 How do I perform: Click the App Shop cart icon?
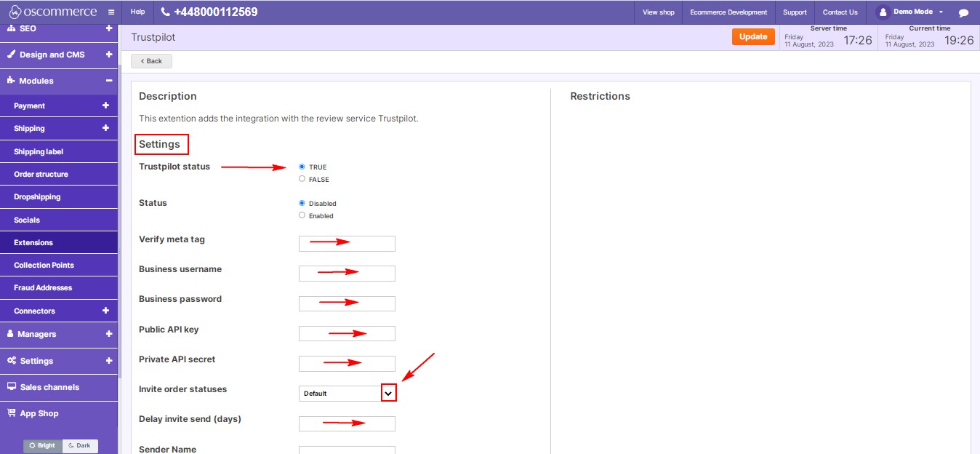click(x=12, y=412)
